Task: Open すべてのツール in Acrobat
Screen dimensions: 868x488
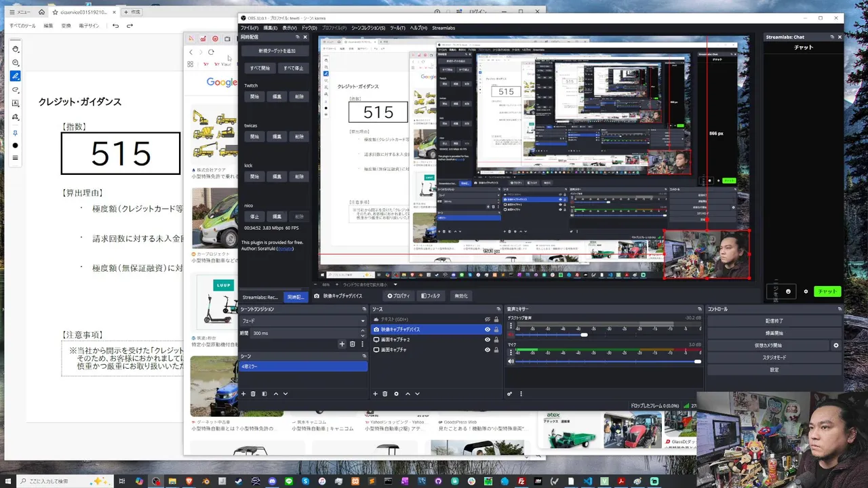Action: (x=22, y=26)
